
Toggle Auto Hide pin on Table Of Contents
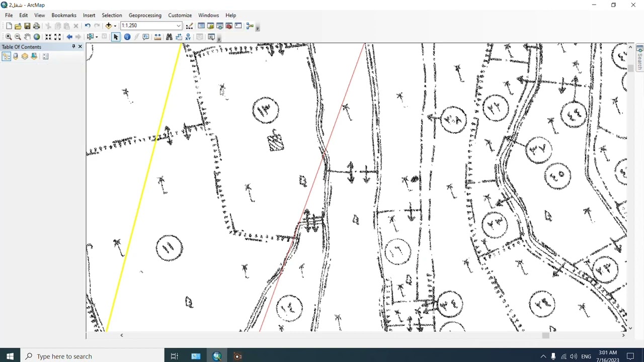[x=73, y=47]
